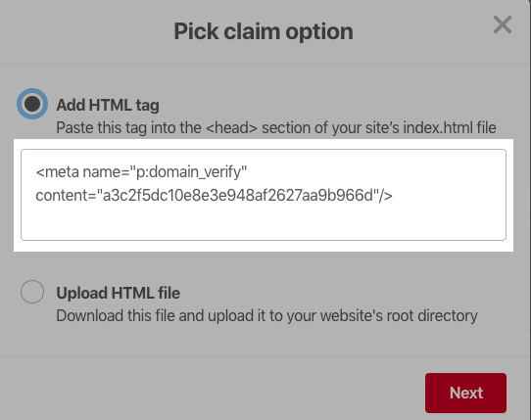This screenshot has height=420, width=531.
Task: Click the "p:domain_verify" text in the code
Action: point(191,172)
